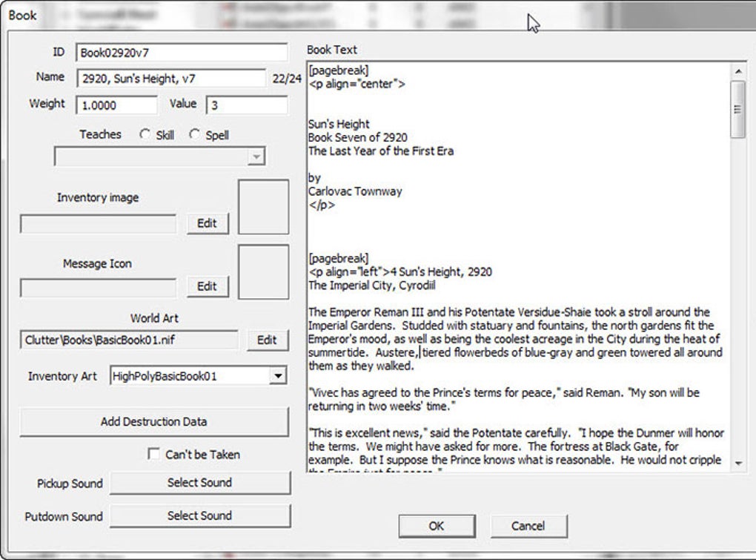Click the 'Carlovac Townway' author line
Viewport: 756px width, 560px height.
tap(355, 191)
